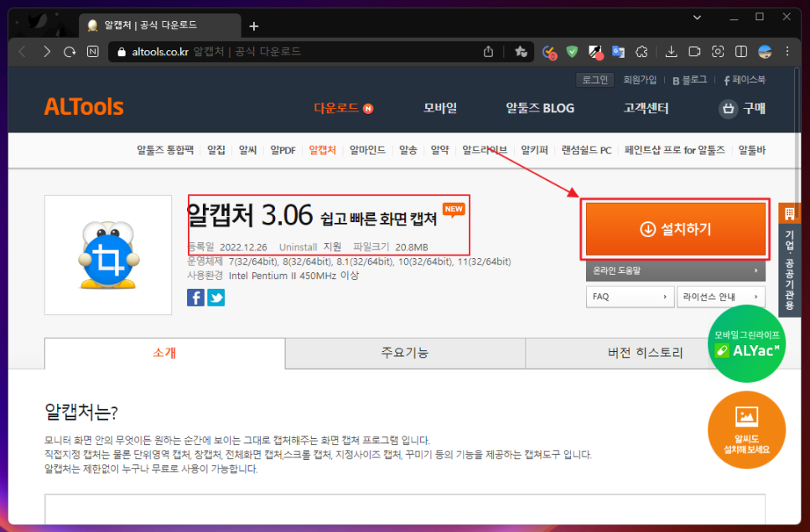The height and width of the screenshot is (532, 810).
Task: Click the 모바일그린라이프 ALYac green badge
Action: (x=746, y=344)
